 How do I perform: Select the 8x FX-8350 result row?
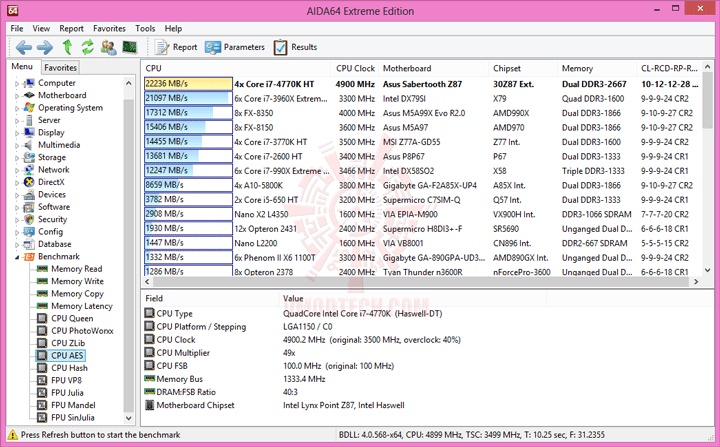(x=422, y=113)
